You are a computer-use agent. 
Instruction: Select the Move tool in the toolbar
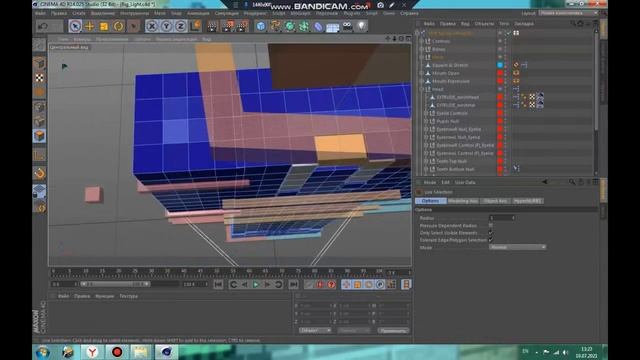pyautogui.click(x=89, y=27)
